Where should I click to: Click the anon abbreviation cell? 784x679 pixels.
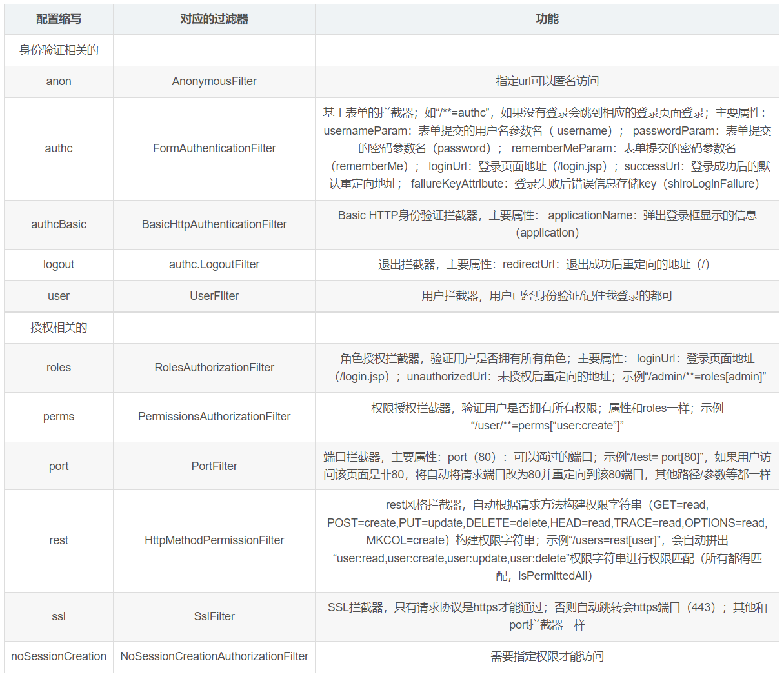coord(59,81)
